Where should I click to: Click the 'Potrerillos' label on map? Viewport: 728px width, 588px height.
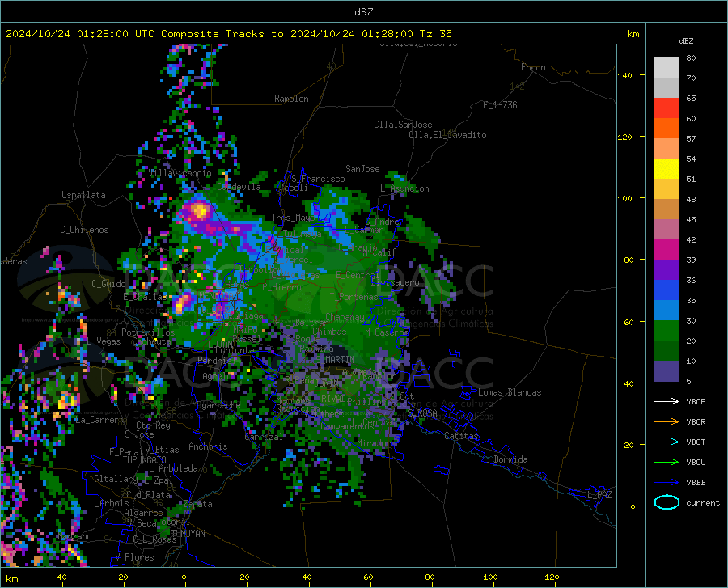click(x=148, y=332)
